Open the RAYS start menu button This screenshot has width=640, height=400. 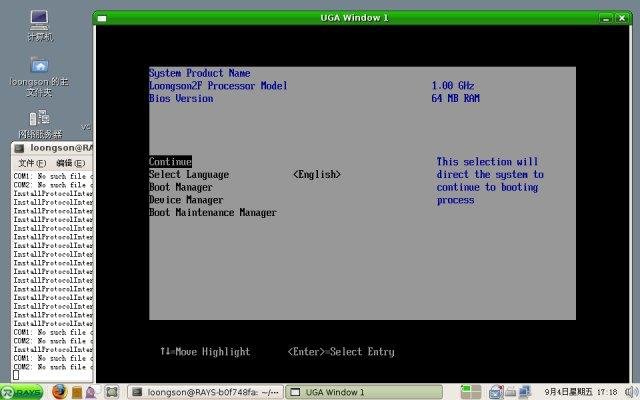click(22, 392)
